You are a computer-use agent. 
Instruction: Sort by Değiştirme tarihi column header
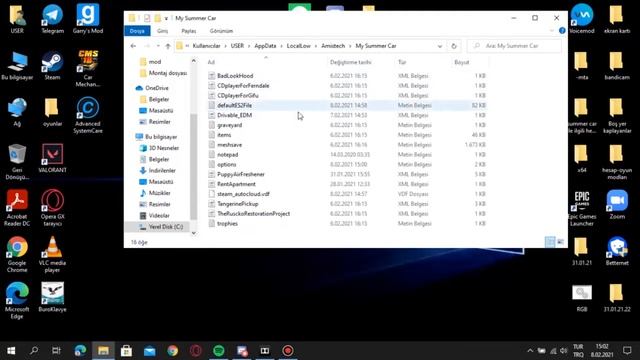click(351, 62)
